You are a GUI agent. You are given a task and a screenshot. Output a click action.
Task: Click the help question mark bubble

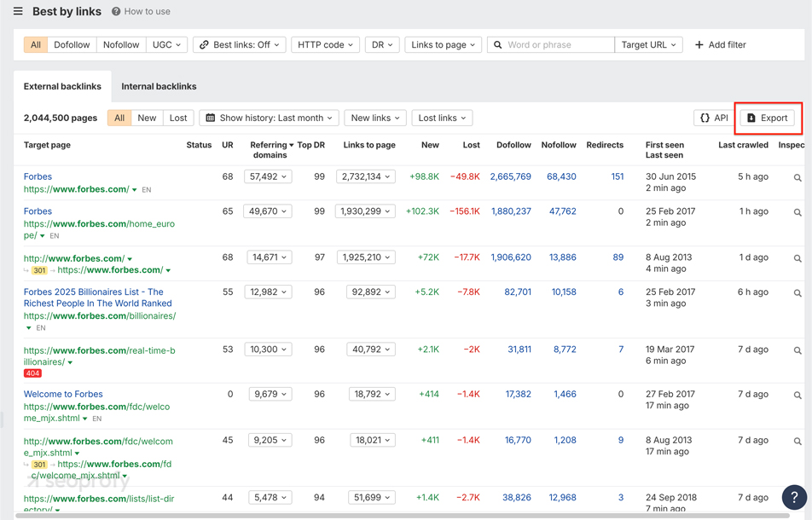[794, 497]
